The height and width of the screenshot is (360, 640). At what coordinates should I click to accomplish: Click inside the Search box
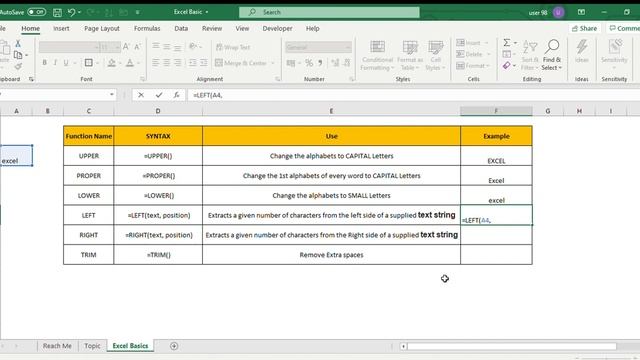329,12
